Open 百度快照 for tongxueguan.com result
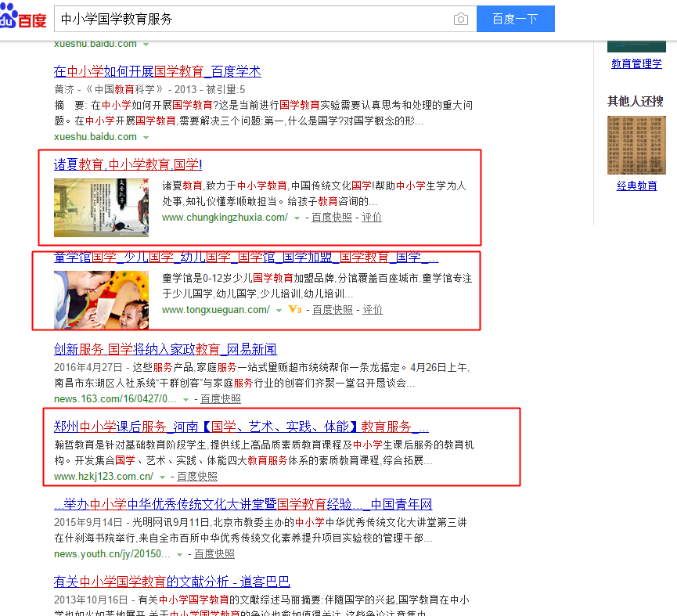This screenshot has height=616, width=677. (333, 309)
